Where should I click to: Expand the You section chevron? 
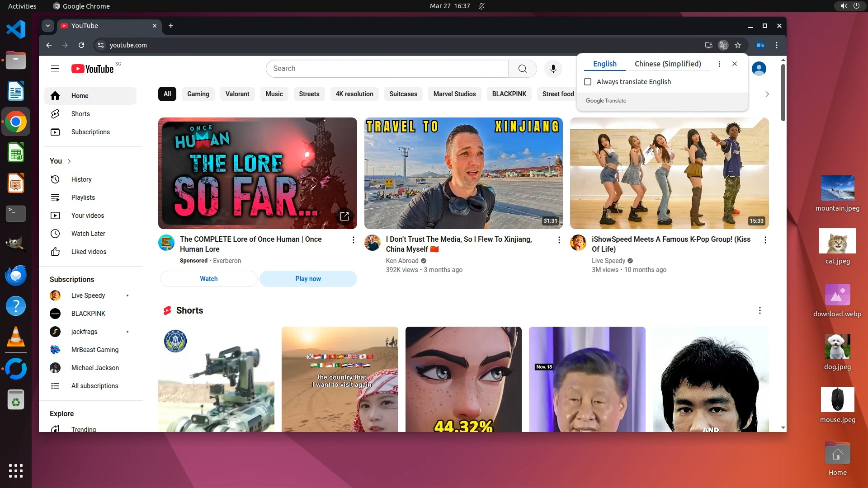coord(69,161)
